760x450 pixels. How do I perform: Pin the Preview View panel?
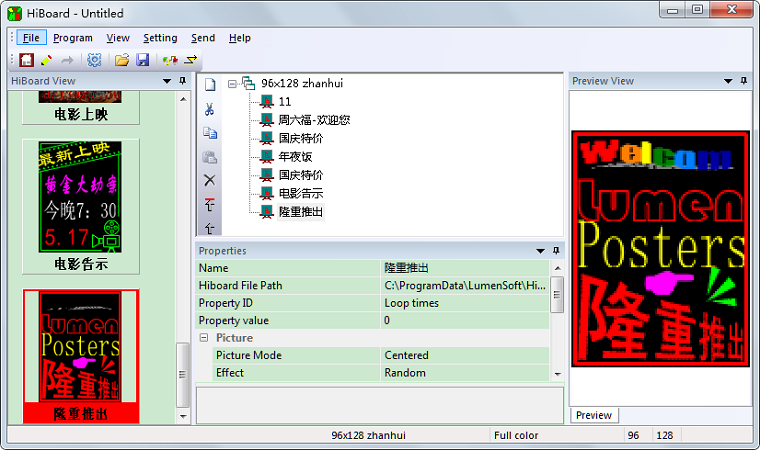coord(744,81)
